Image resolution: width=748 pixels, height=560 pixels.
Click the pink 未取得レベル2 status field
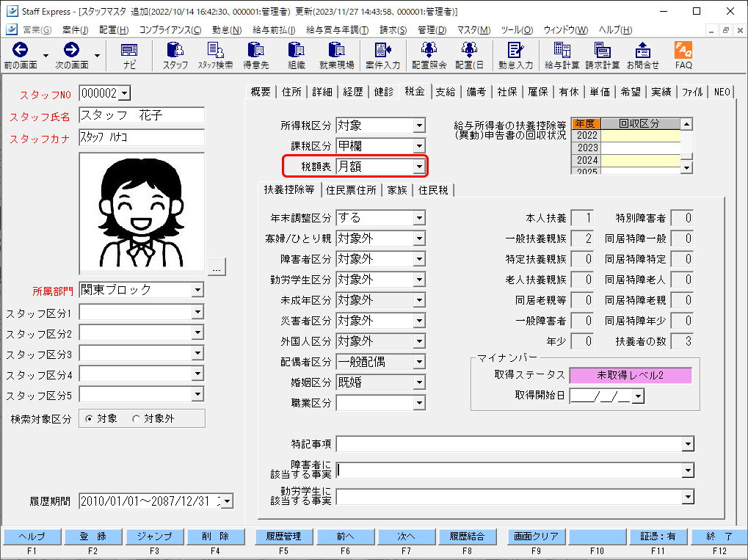[630, 375]
